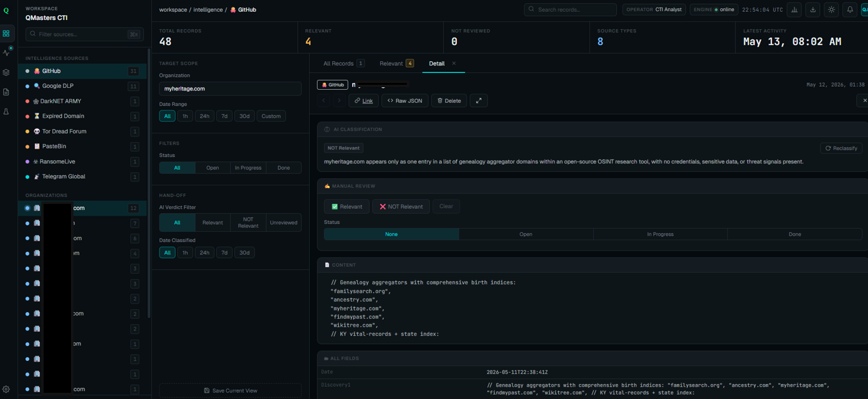Open the document icon in left rail

6,92
